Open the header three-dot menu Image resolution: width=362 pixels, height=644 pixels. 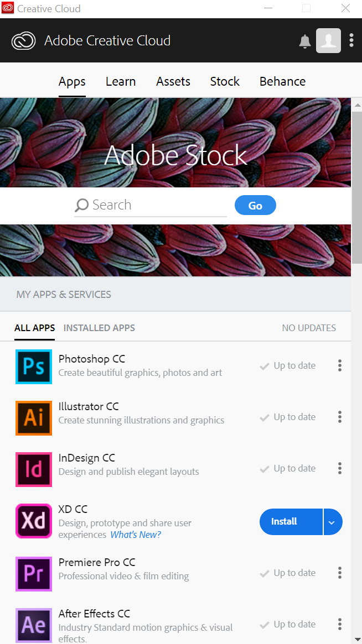coord(351,40)
